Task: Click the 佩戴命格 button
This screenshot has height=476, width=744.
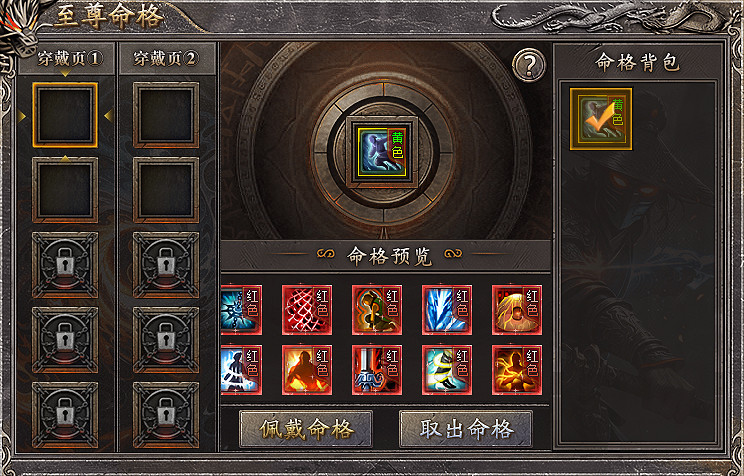Action: click(x=306, y=429)
